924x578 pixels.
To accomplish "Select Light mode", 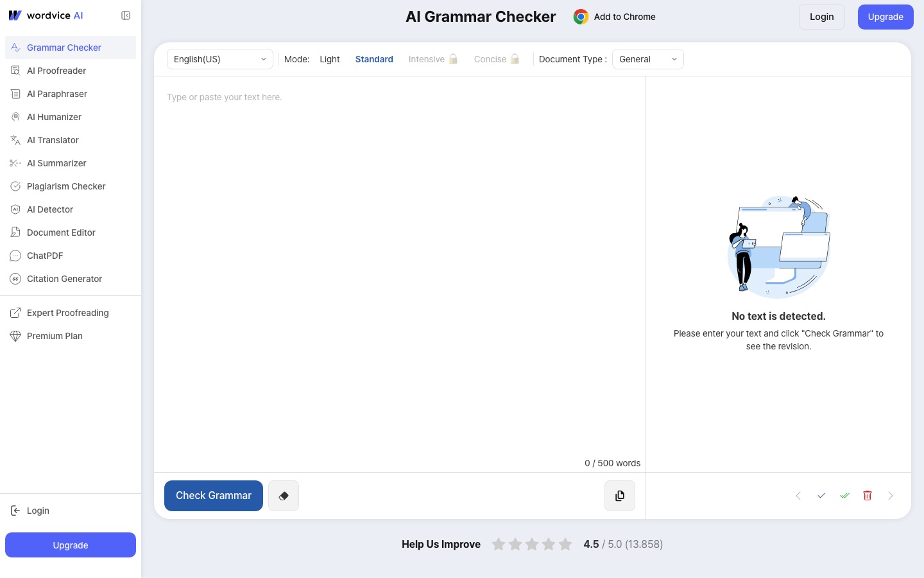I will (x=330, y=59).
